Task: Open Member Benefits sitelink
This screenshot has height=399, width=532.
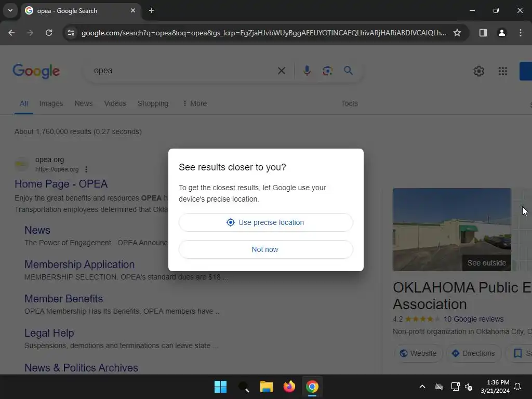Action: tap(63, 299)
